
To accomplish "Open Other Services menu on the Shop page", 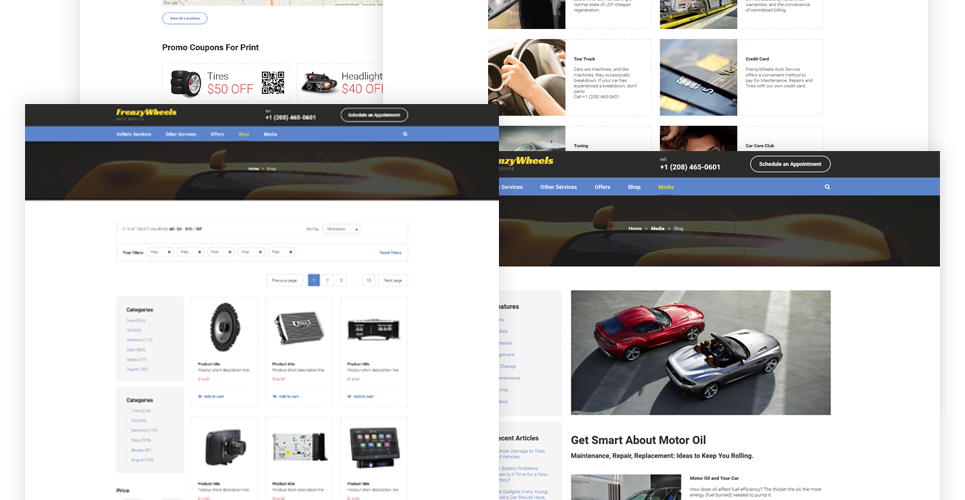I will 180,134.
